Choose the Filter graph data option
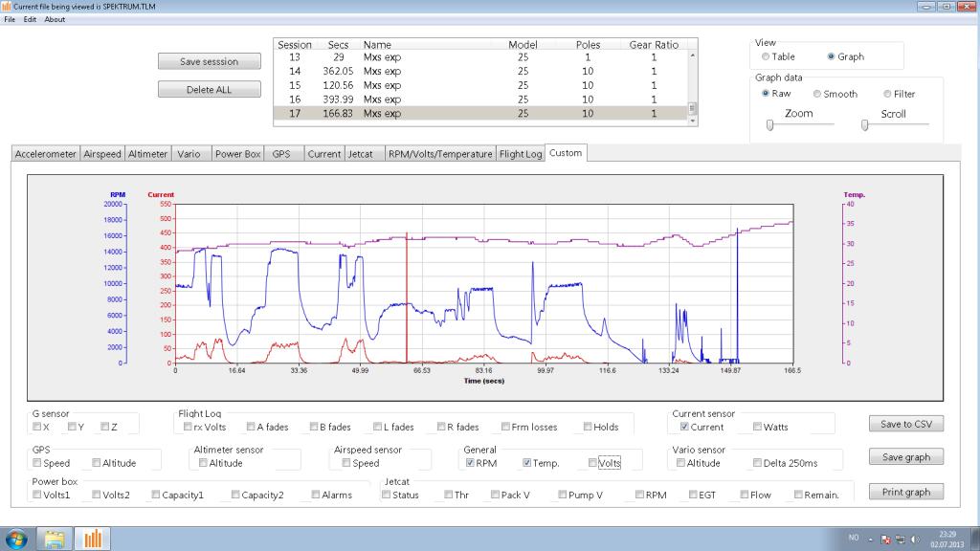 coord(887,94)
